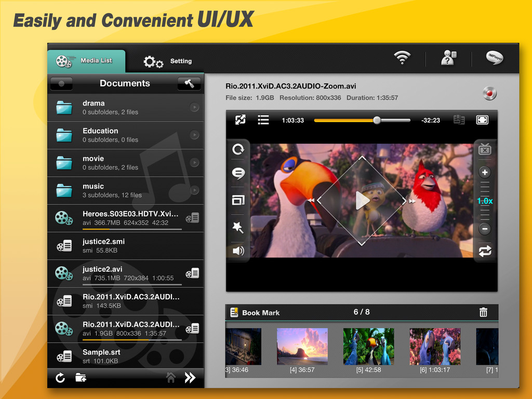Open bookmark book icon in player bar
The height and width of the screenshot is (399, 532).
[x=459, y=120]
